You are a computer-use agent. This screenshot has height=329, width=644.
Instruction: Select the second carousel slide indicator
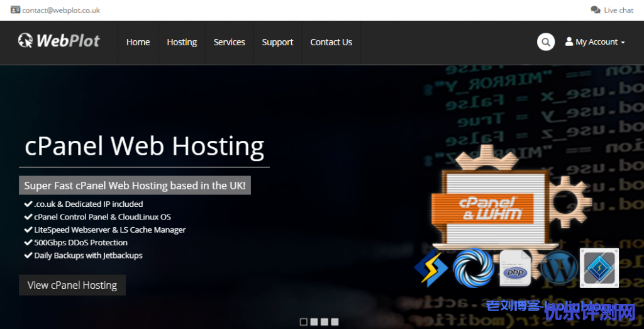point(314,322)
